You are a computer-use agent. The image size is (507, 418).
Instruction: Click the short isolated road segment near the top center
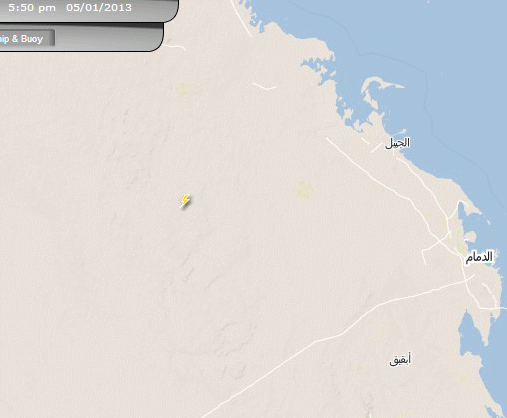264,86
